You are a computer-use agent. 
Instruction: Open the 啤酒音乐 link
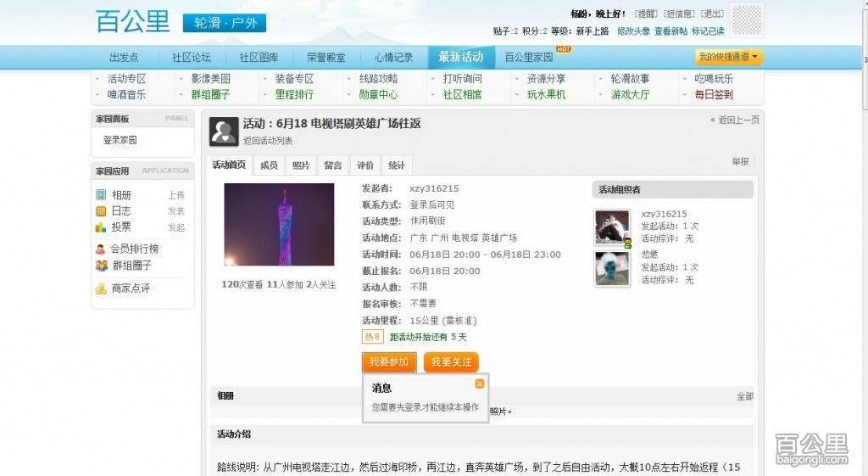pyautogui.click(x=127, y=95)
